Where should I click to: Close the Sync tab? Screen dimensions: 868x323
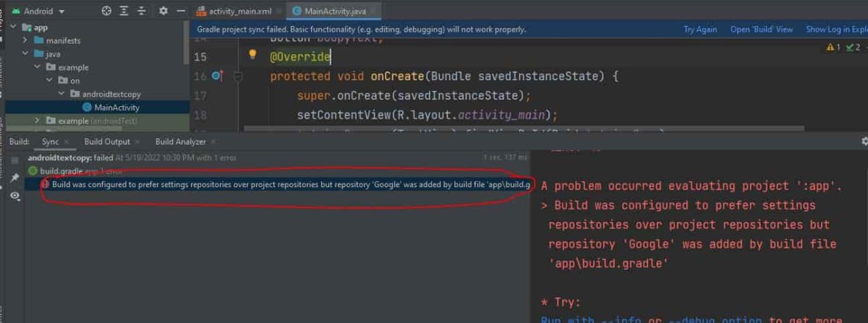[66, 142]
